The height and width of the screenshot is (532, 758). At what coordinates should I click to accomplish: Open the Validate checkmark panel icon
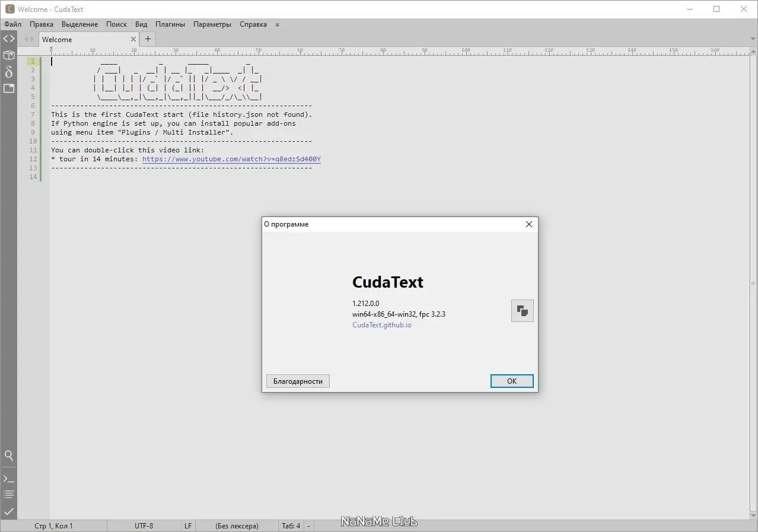tap(9, 511)
